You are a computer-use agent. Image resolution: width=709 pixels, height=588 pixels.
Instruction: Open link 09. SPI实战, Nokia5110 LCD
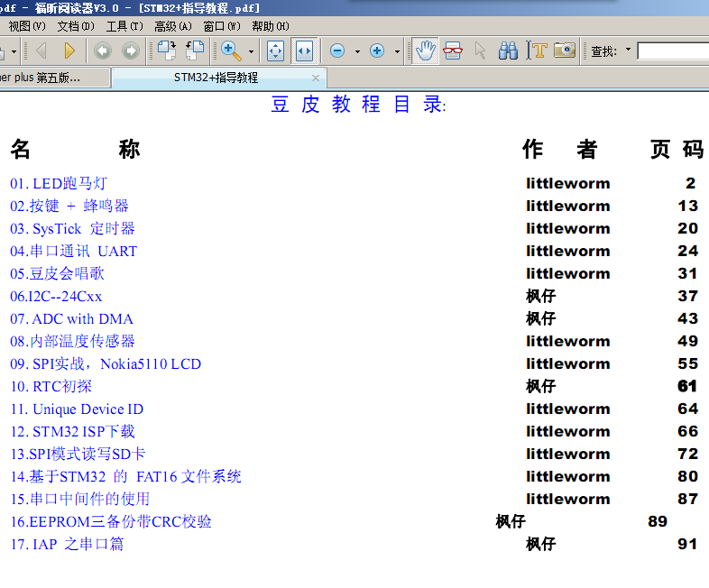(x=106, y=363)
